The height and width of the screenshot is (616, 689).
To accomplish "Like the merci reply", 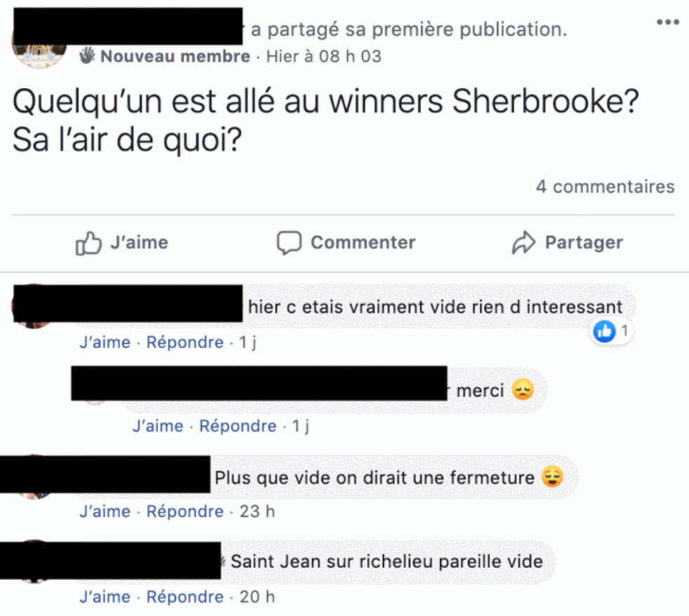I will 157,425.
